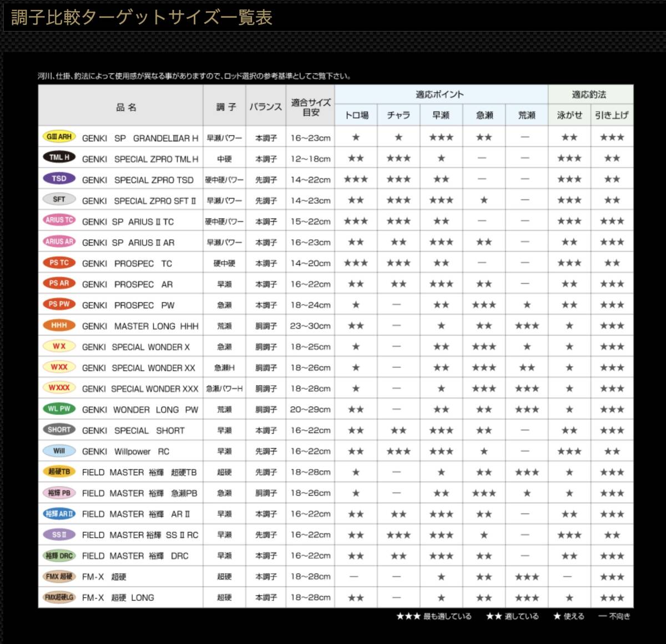Click GENKI SPECIAL ZPRO TSD name
Image resolution: width=666 pixels, height=644 pixels.
click(x=138, y=180)
